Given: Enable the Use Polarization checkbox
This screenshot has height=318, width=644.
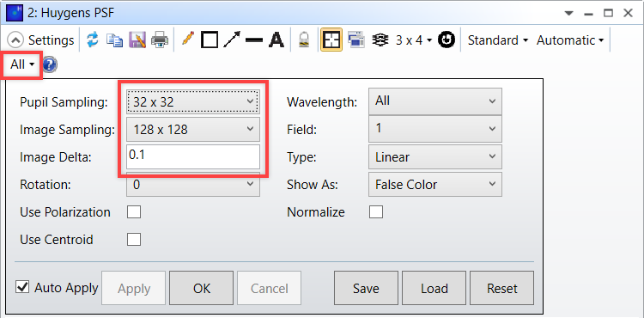Looking at the screenshot, I should point(134,212).
